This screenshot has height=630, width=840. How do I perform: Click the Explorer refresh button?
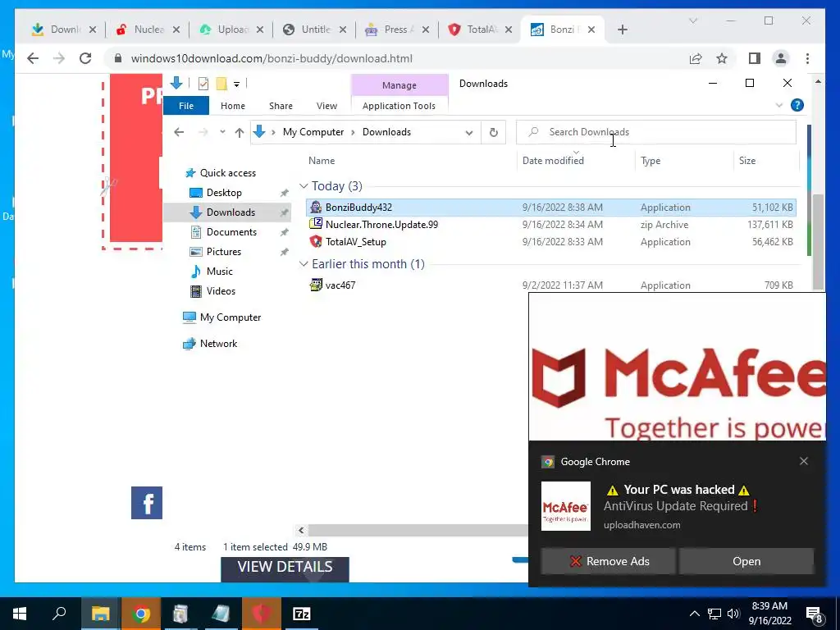point(494,132)
